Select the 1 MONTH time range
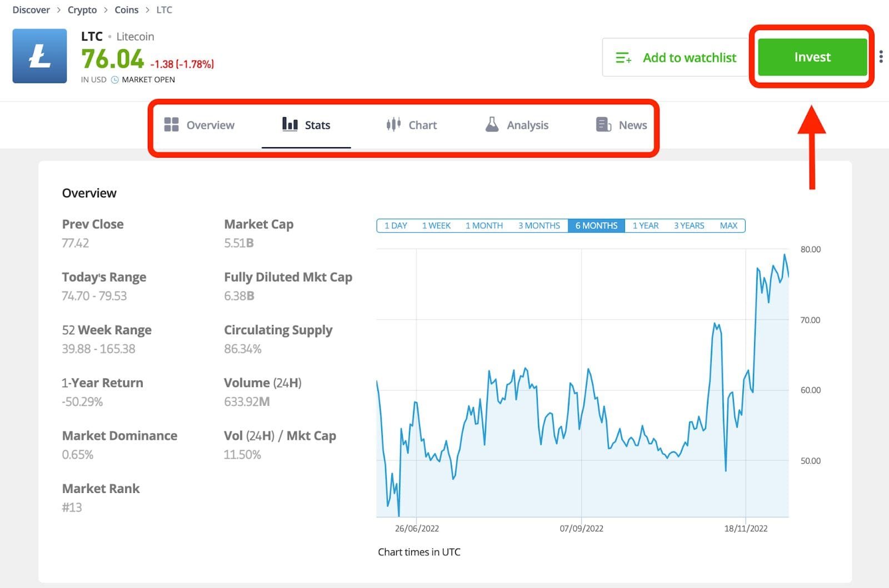The height and width of the screenshot is (588, 889). (484, 225)
